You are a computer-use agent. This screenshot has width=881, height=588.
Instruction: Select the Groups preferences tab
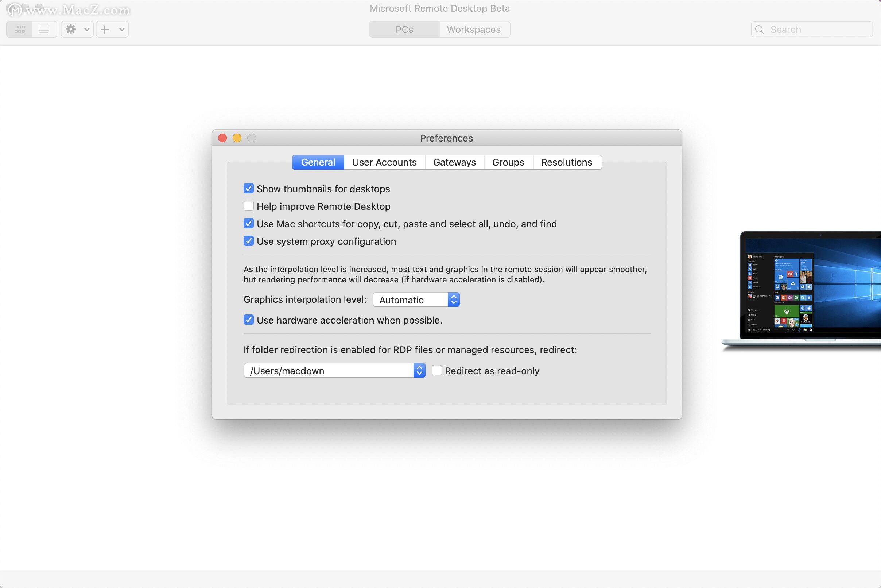pos(508,162)
